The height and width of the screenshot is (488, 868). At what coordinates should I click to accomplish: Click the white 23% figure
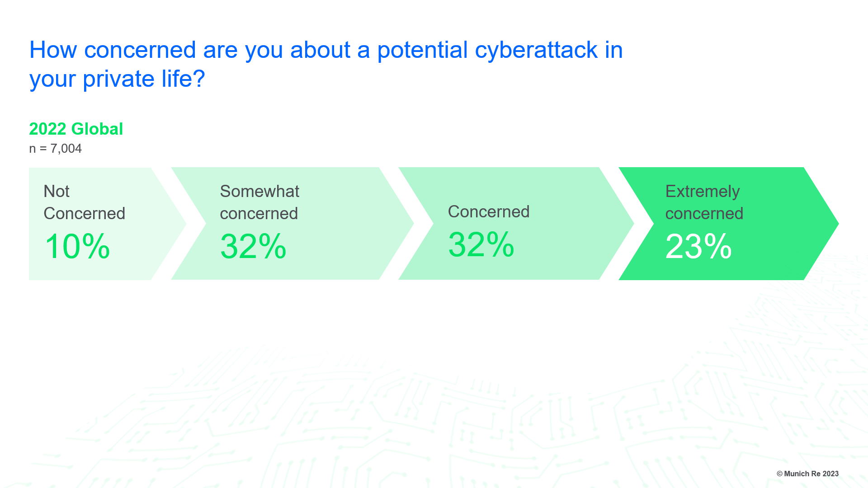point(698,247)
